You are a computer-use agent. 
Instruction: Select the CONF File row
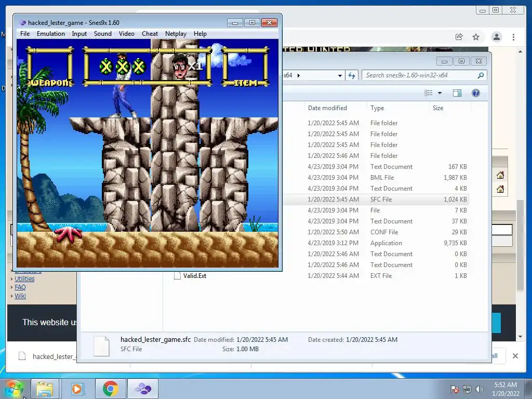point(375,232)
